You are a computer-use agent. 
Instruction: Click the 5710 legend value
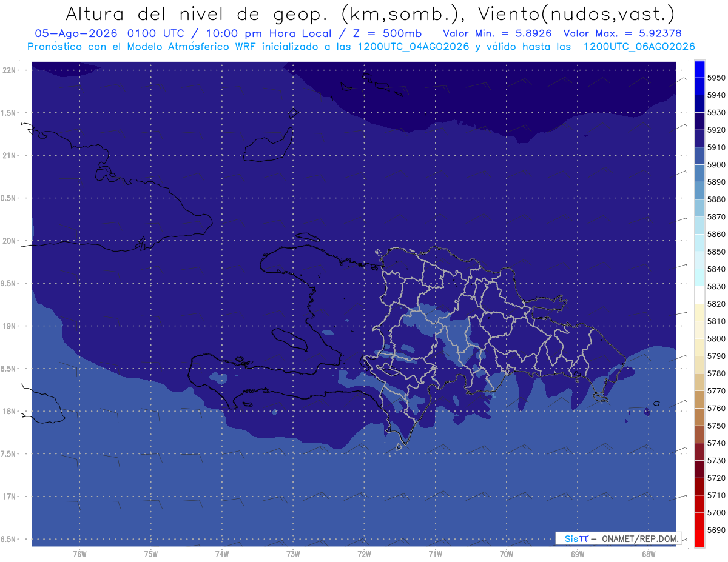coord(716,495)
